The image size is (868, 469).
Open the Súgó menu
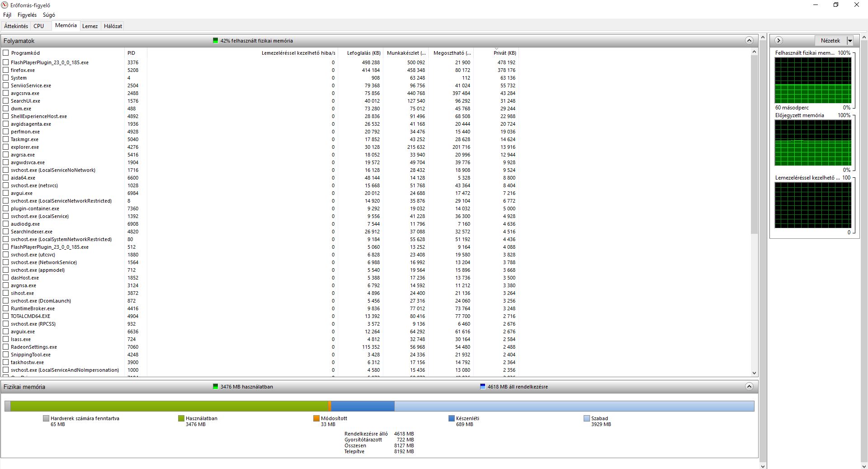[x=49, y=15]
